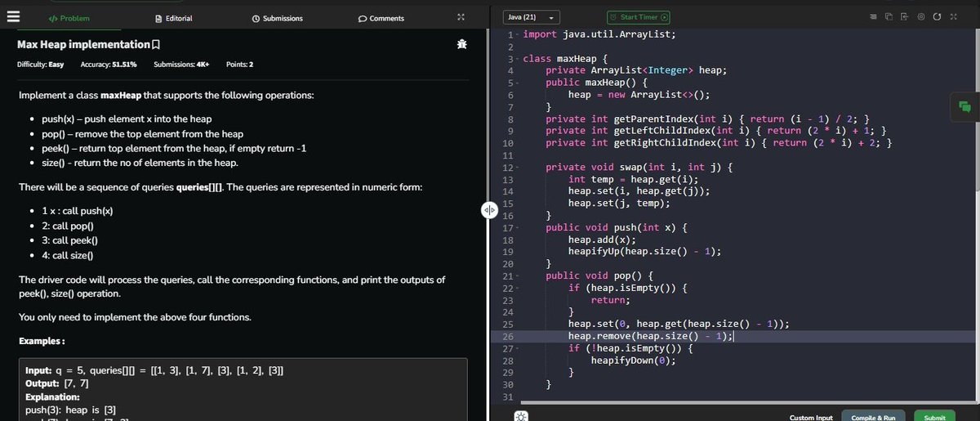
Task: Click the 'return;' statement on line 23
Action: tap(609, 300)
